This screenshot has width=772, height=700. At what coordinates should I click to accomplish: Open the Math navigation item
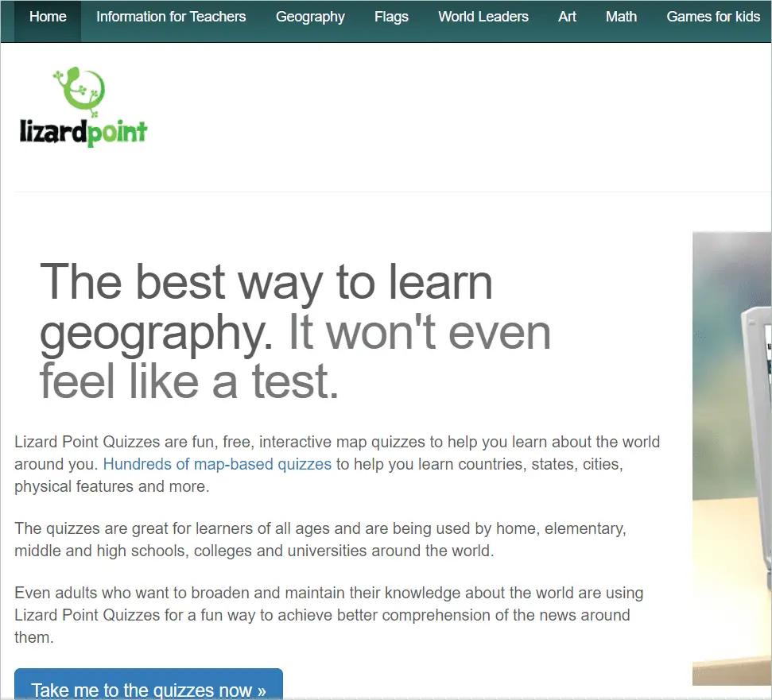621,17
